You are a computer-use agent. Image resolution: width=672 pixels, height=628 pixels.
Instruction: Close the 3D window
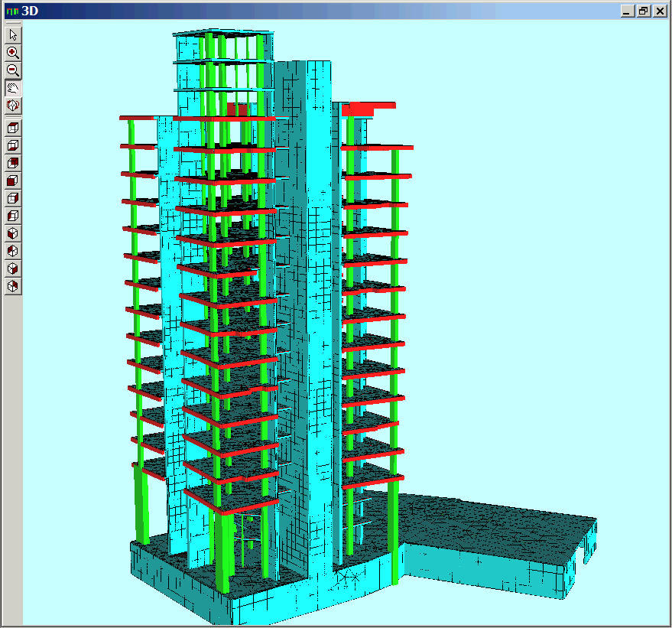click(x=660, y=11)
